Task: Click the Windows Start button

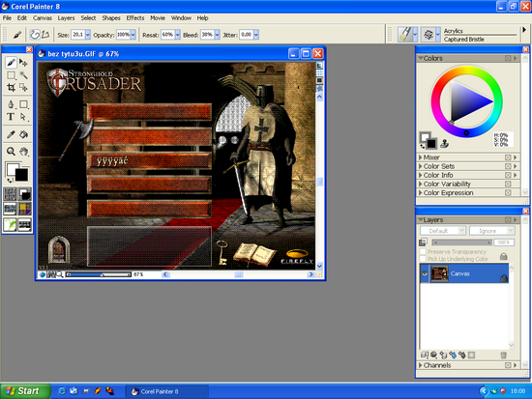Action: [25, 391]
